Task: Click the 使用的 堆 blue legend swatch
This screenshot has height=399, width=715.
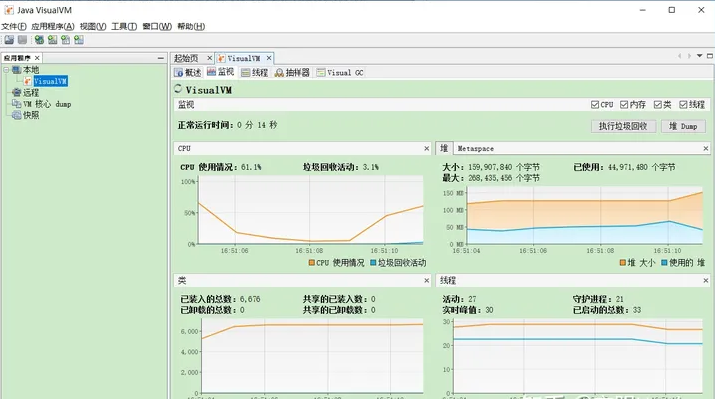Action: [664, 263]
